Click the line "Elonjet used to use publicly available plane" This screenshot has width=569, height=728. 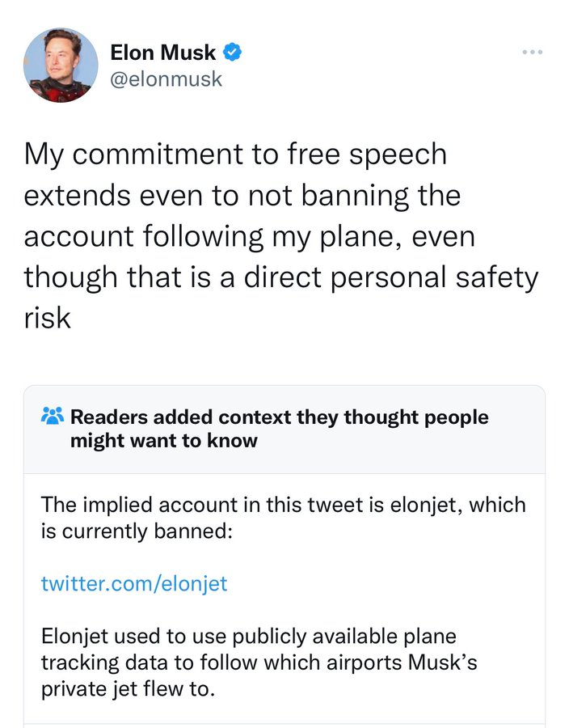click(x=248, y=637)
